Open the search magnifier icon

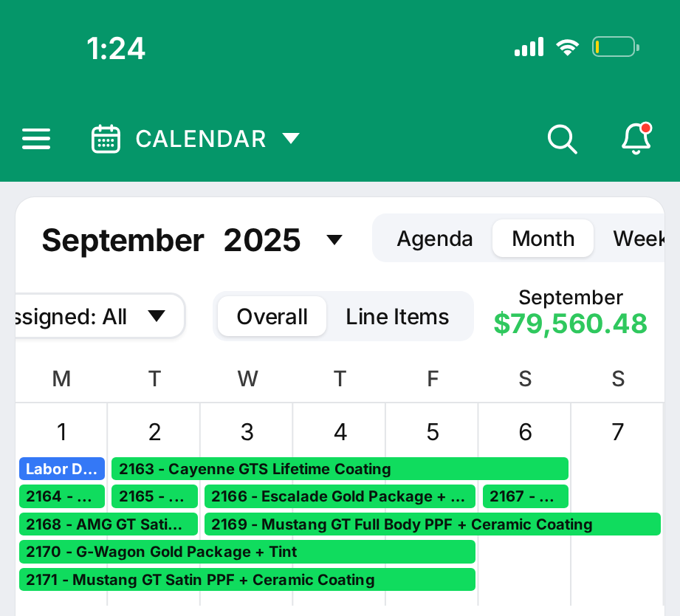coord(562,140)
